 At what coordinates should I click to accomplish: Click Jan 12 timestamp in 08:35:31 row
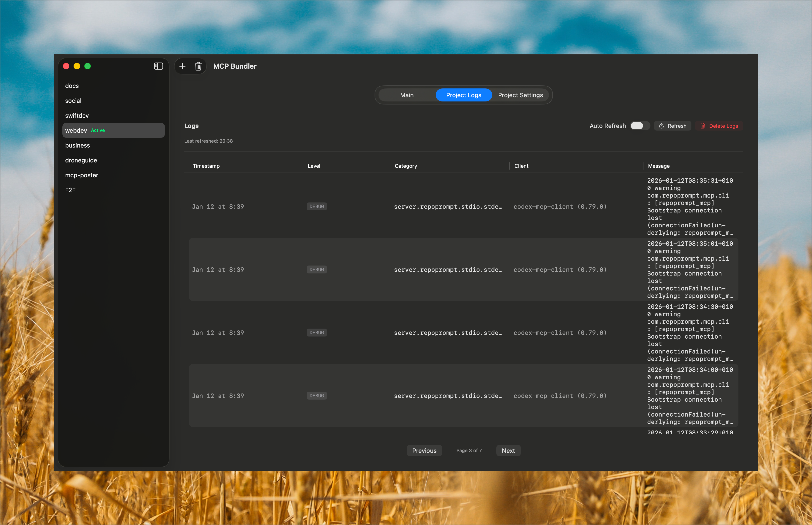(218, 207)
